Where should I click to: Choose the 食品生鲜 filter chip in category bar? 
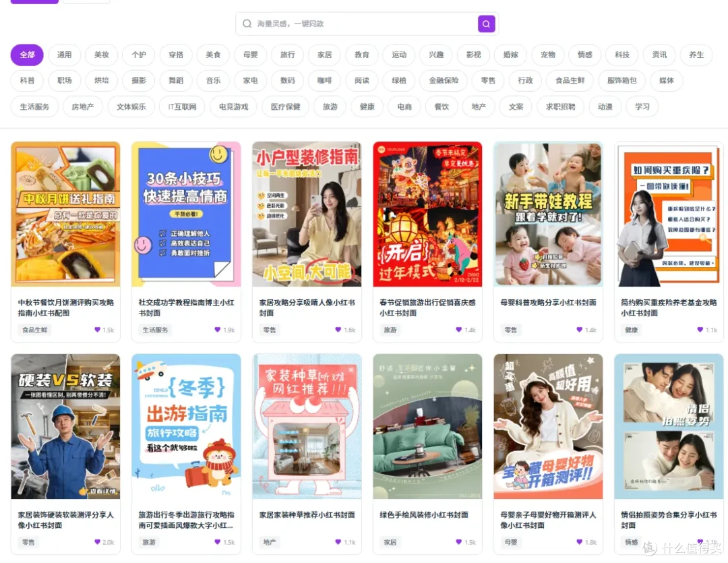(570, 80)
